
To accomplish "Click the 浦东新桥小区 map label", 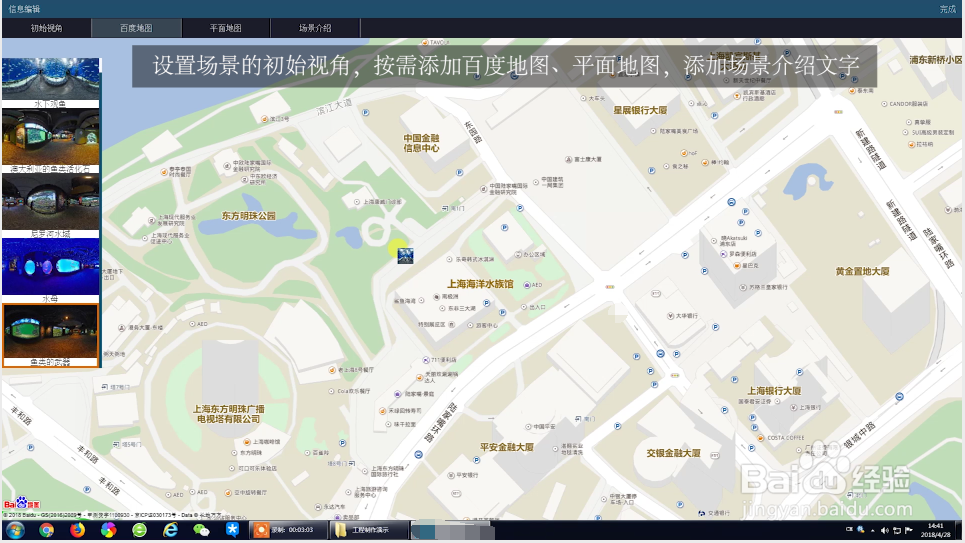I will pyautogui.click(x=936, y=60).
